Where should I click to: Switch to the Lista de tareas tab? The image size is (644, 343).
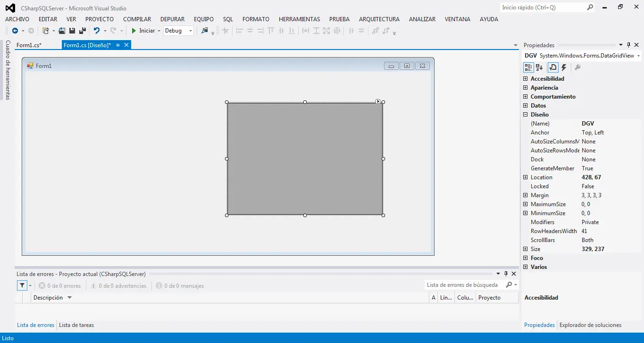[76, 325]
